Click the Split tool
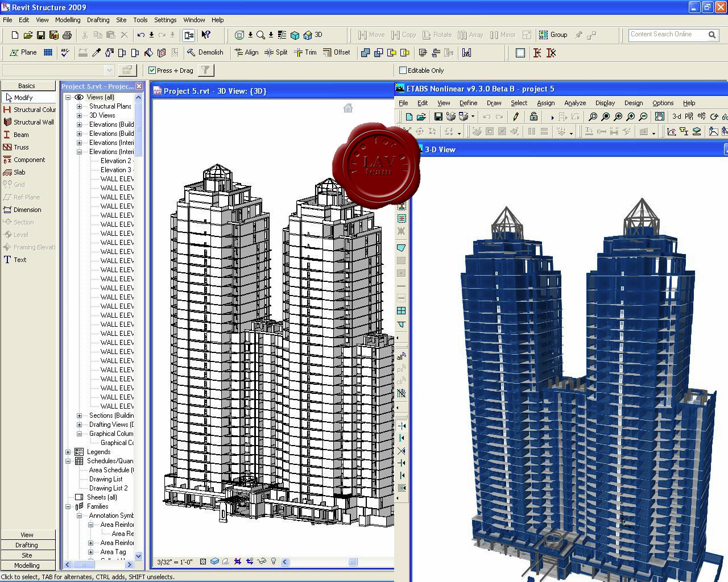 276,52
